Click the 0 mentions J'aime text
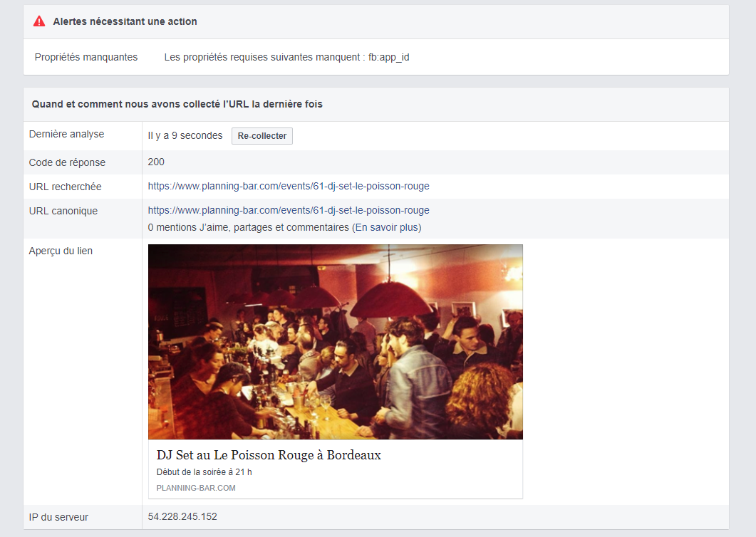Viewport: 756px width, 537px height. point(249,228)
